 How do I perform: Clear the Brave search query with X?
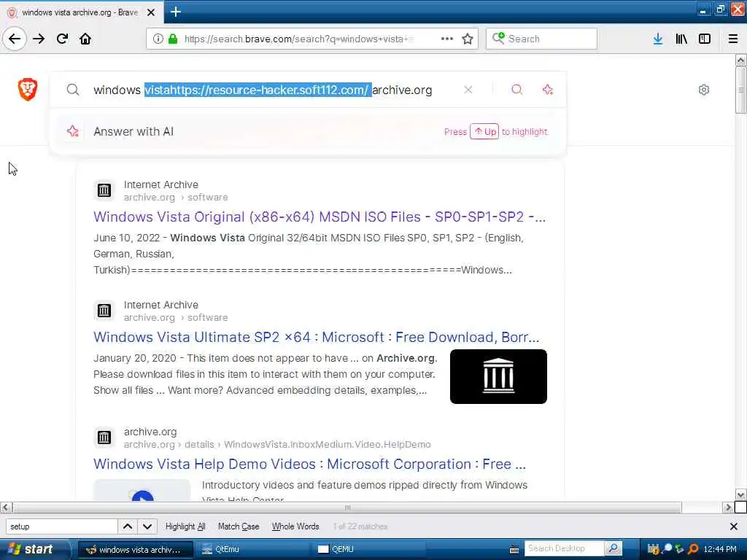(468, 90)
